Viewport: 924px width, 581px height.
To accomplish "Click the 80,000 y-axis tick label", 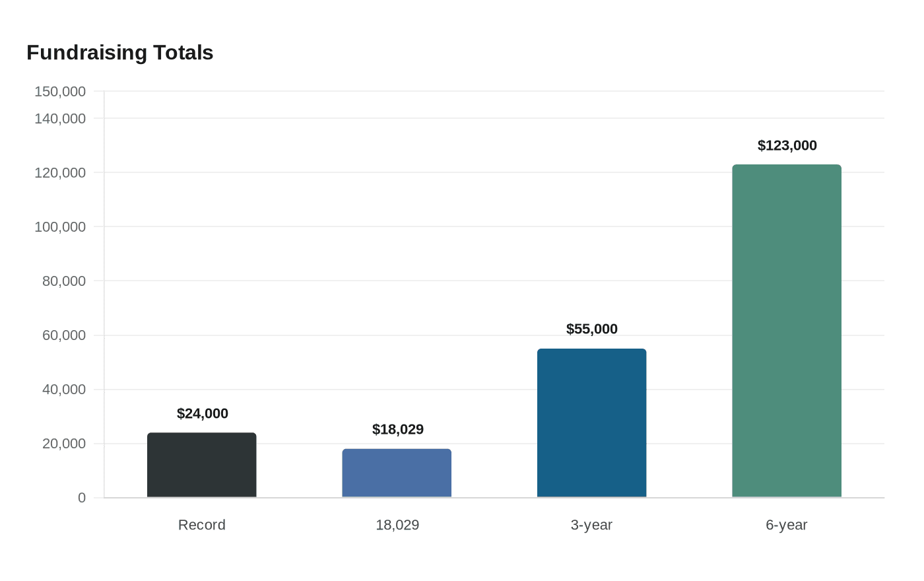I will (x=64, y=281).
